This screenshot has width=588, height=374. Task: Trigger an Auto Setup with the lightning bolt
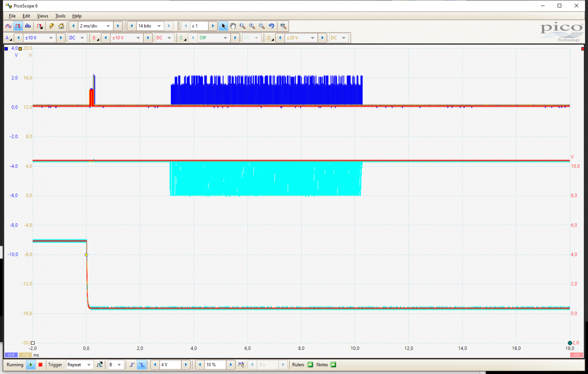51,26
